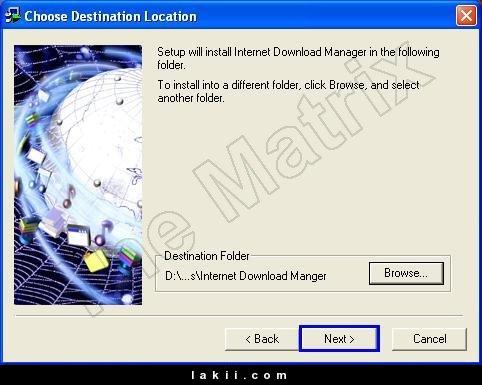Click the Choose Destination Location title text
The width and height of the screenshot is (482, 385).
point(110,16)
